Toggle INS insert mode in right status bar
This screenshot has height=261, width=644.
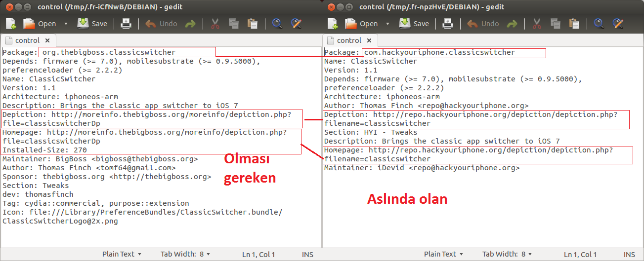click(x=629, y=255)
